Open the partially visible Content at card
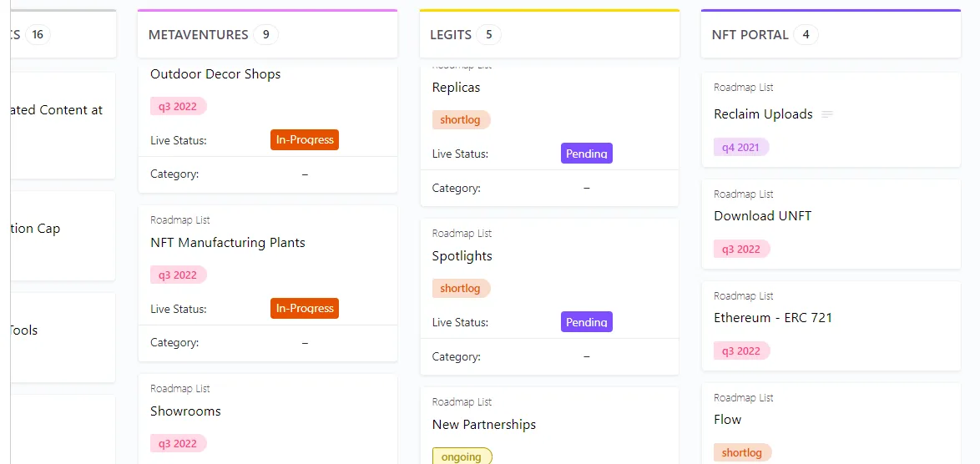 tap(63, 125)
